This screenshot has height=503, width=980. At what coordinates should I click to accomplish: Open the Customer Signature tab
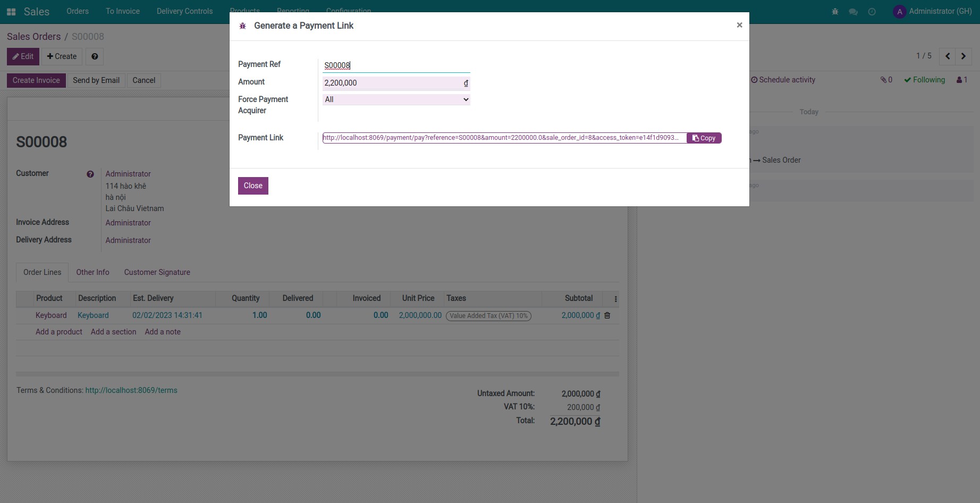pos(157,272)
